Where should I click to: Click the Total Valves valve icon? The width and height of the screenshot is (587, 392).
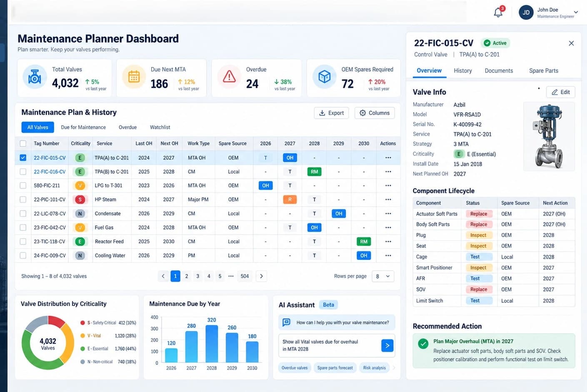point(35,77)
